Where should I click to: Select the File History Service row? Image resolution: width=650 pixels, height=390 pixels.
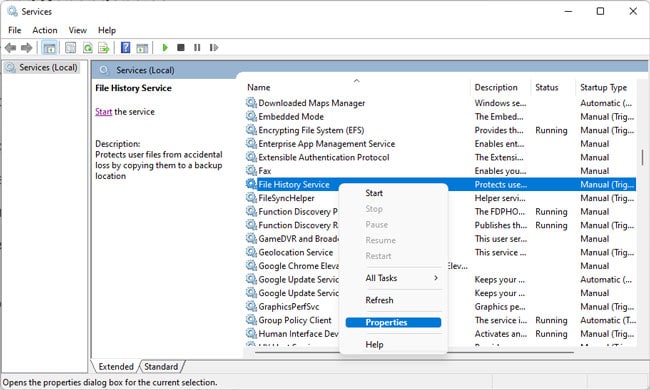point(440,184)
